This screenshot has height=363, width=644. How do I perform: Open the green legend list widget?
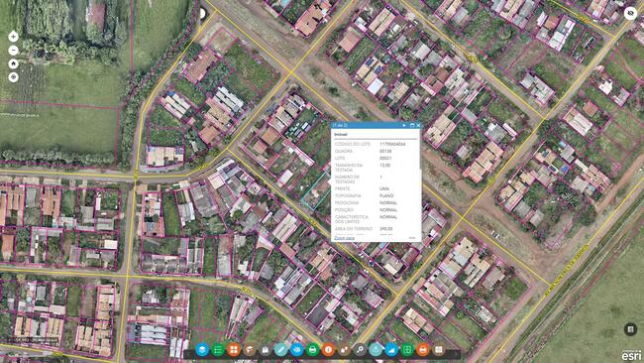pos(218,350)
